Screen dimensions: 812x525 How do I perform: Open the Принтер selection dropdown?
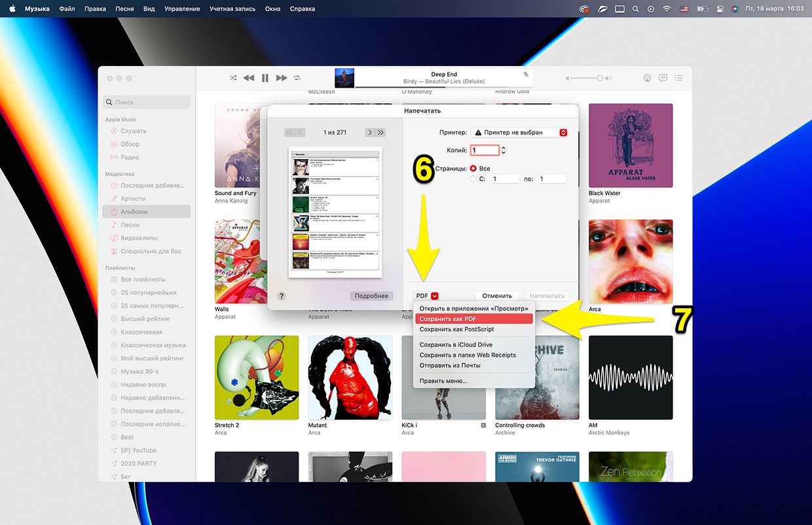tap(519, 132)
